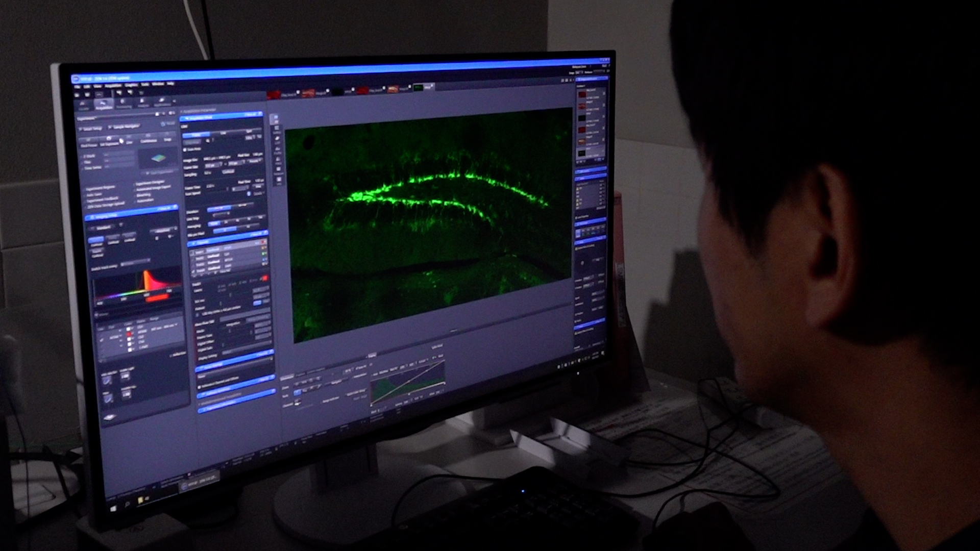Screen dimensions: 980x551
Task: Click the Snap acquisition button
Action: (x=167, y=137)
